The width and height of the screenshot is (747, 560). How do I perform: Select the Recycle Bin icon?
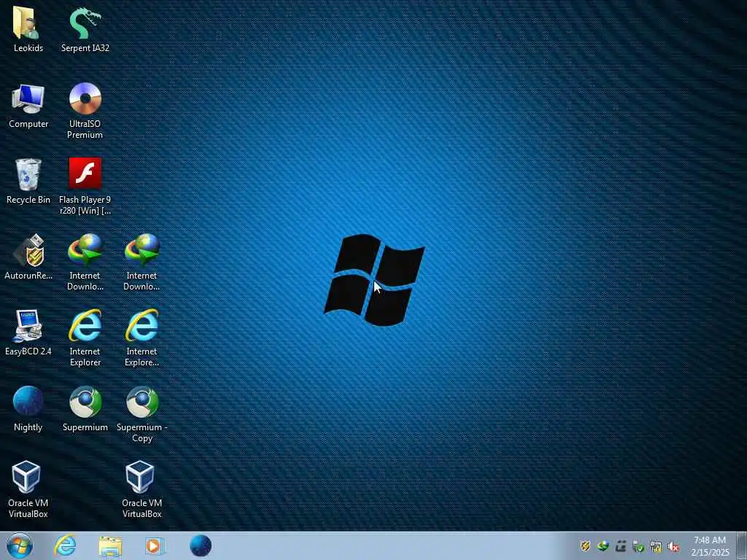28,181
